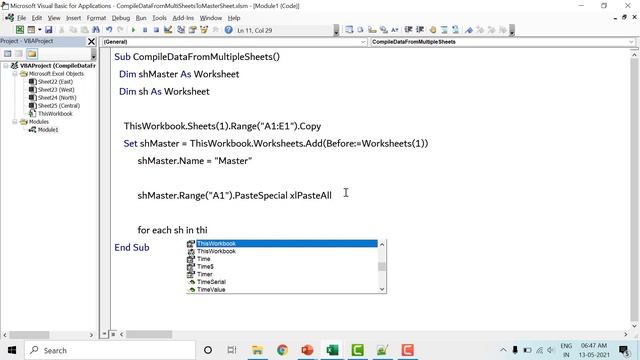Open the Debug menu

click(121, 18)
